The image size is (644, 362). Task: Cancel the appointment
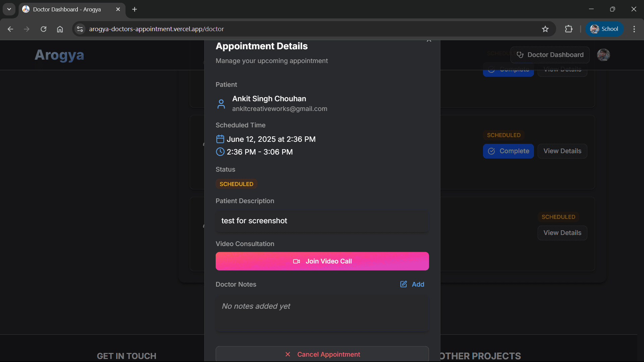pyautogui.click(x=322, y=354)
